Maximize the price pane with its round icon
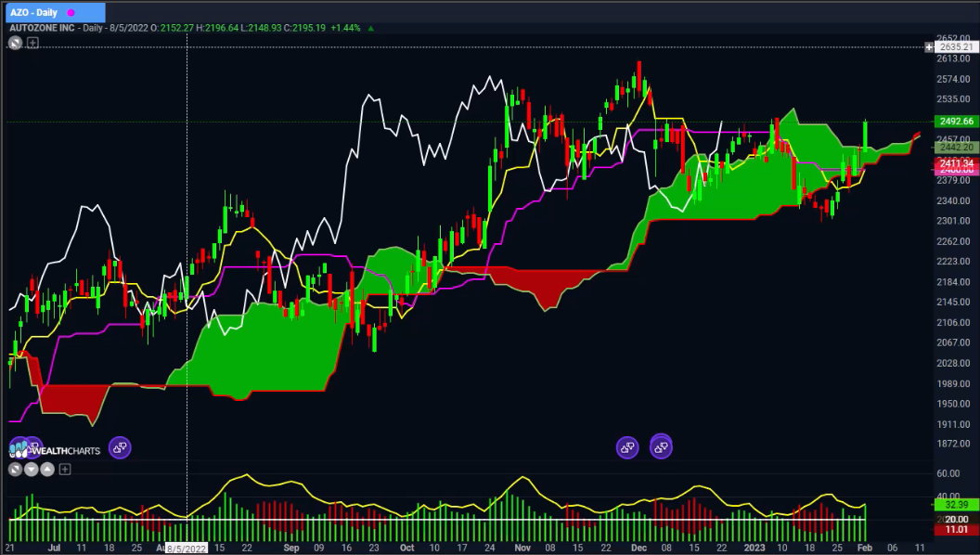Image resolution: width=980 pixels, height=555 pixels. click(x=16, y=43)
